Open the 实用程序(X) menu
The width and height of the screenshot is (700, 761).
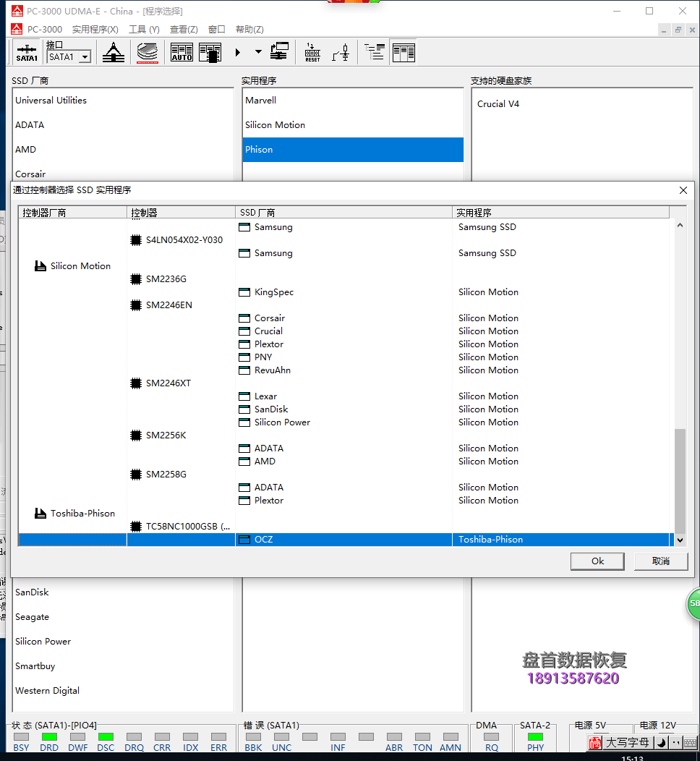(95, 30)
